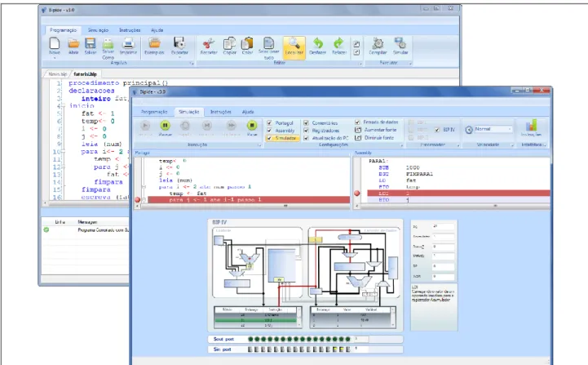
Task: Click the breakpoint dot on the highlighted Portugol line
Action: [x=137, y=200]
